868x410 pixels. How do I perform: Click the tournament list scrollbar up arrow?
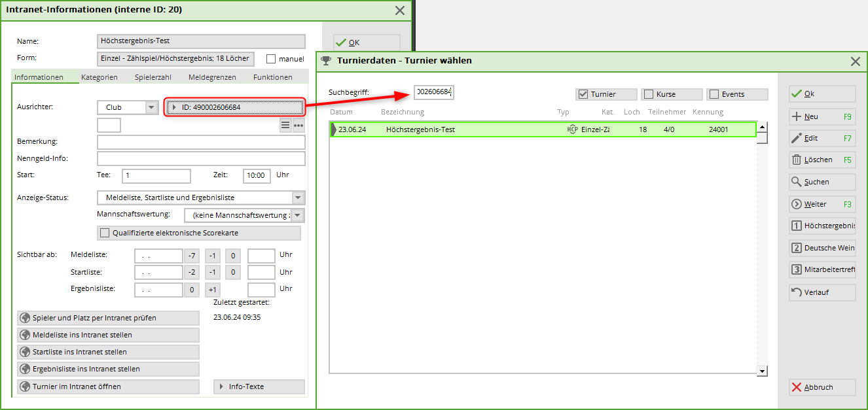[x=762, y=127]
